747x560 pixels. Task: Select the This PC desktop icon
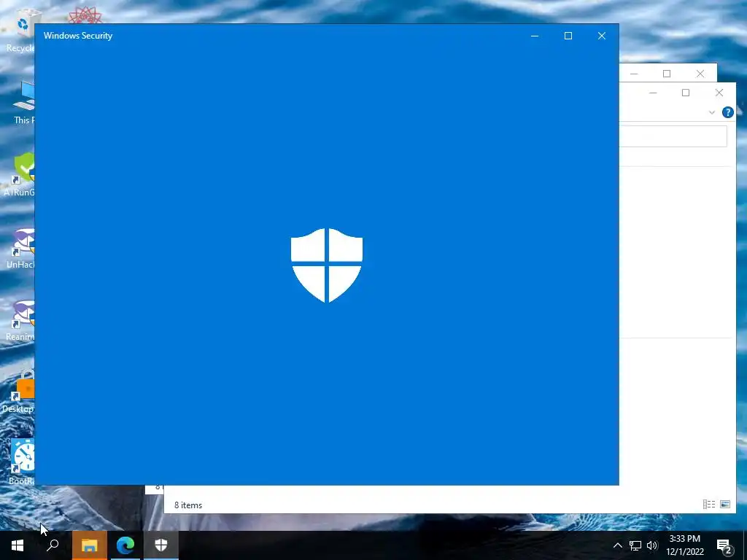(23, 103)
